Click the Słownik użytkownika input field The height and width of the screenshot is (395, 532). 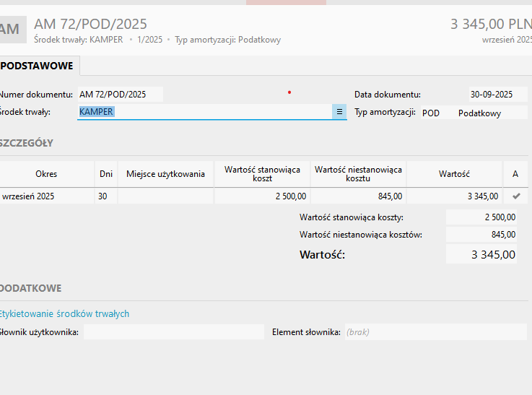173,331
